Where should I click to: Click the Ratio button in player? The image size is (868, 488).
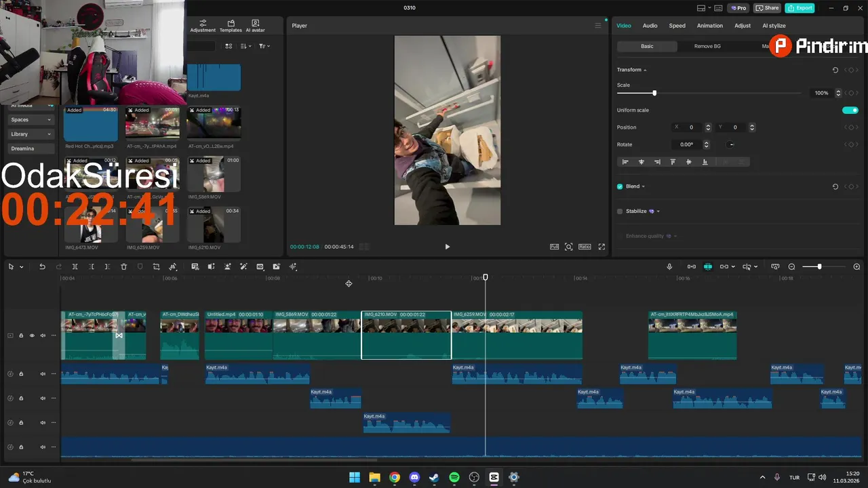click(x=585, y=247)
